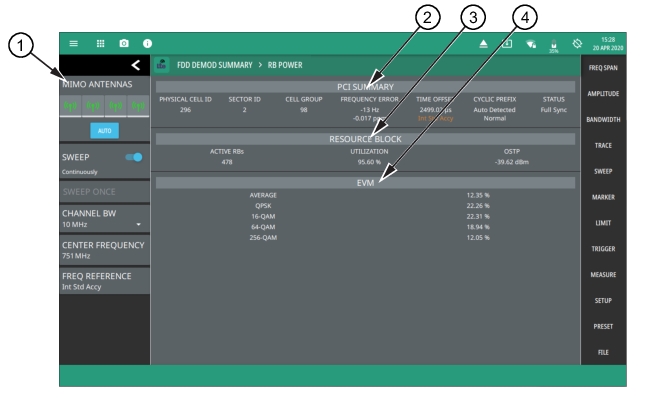Open the info icon
Image resolution: width=651 pixels, height=398 pixels.
(x=147, y=44)
